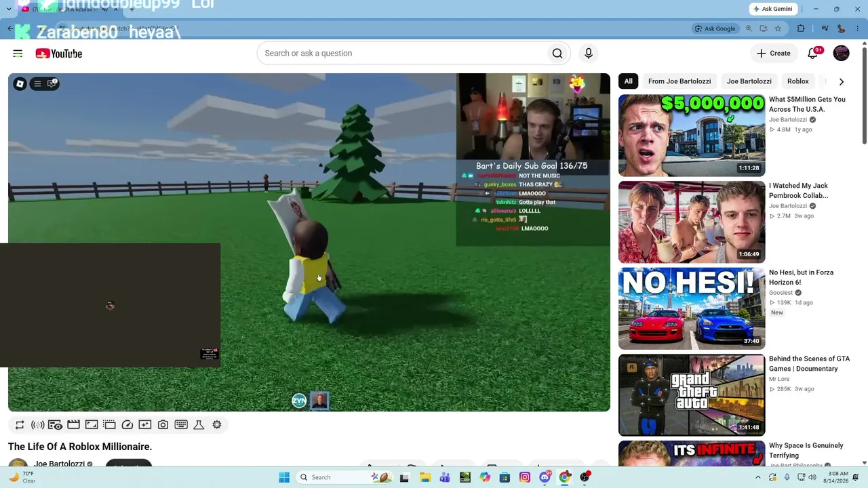
Task: Take a screenshot with the camera icon
Action: pos(163,425)
